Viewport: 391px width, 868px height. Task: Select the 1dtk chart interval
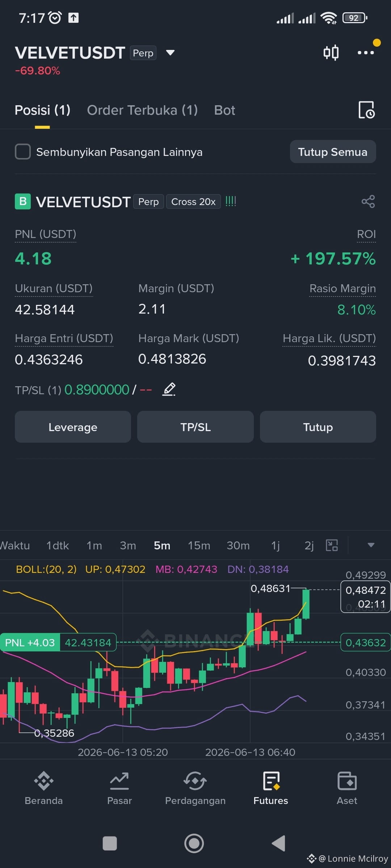(x=58, y=545)
